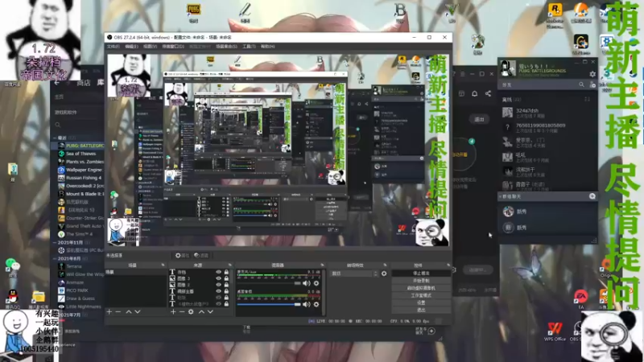Open the EA desktop icon

click(x=580, y=298)
